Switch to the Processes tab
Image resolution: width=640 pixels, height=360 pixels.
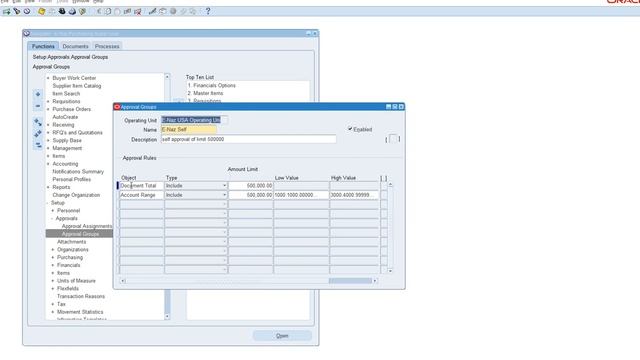[x=107, y=46]
